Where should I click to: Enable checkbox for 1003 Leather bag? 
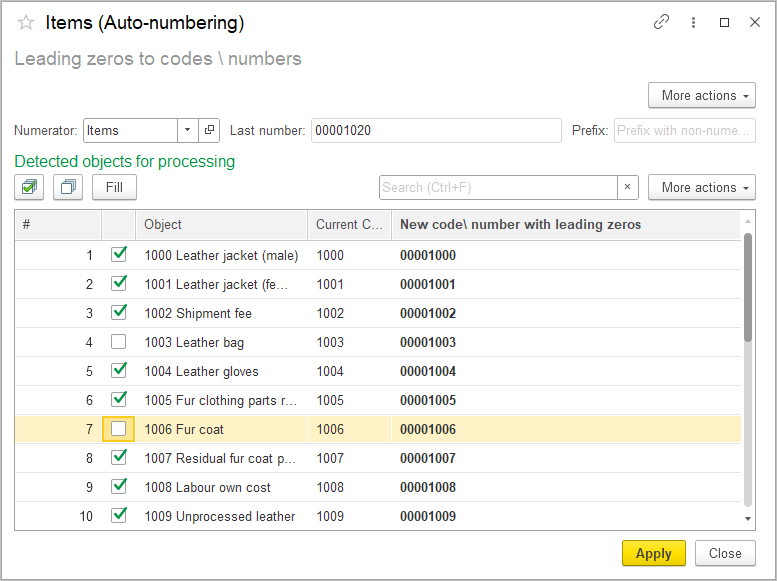click(x=119, y=342)
